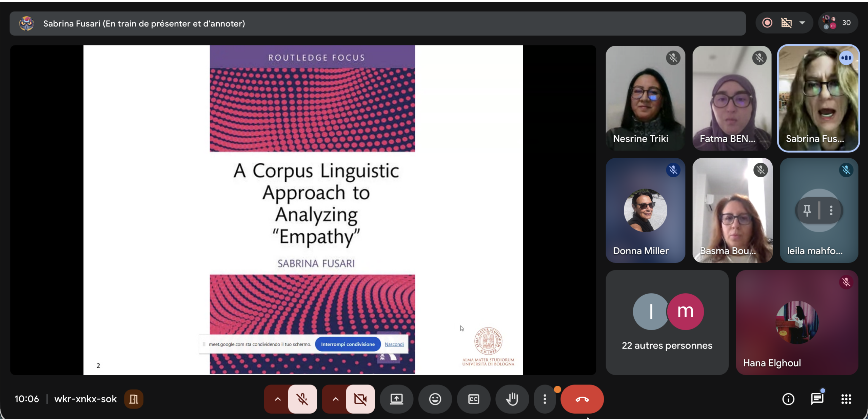Open the chat messages panel
This screenshot has height=419, width=868.
coord(817,399)
